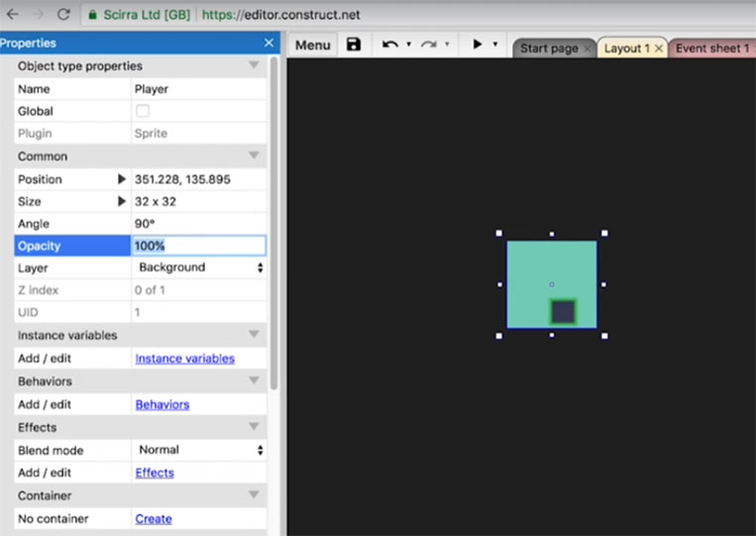Image resolution: width=756 pixels, height=536 pixels.
Task: Edit the Angle value 90°
Action: [x=198, y=224]
